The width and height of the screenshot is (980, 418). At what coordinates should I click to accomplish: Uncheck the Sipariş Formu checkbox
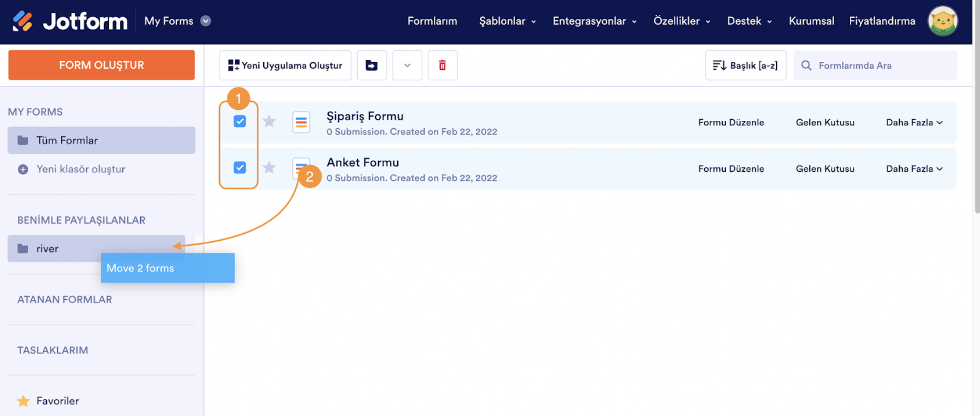pyautogui.click(x=240, y=122)
